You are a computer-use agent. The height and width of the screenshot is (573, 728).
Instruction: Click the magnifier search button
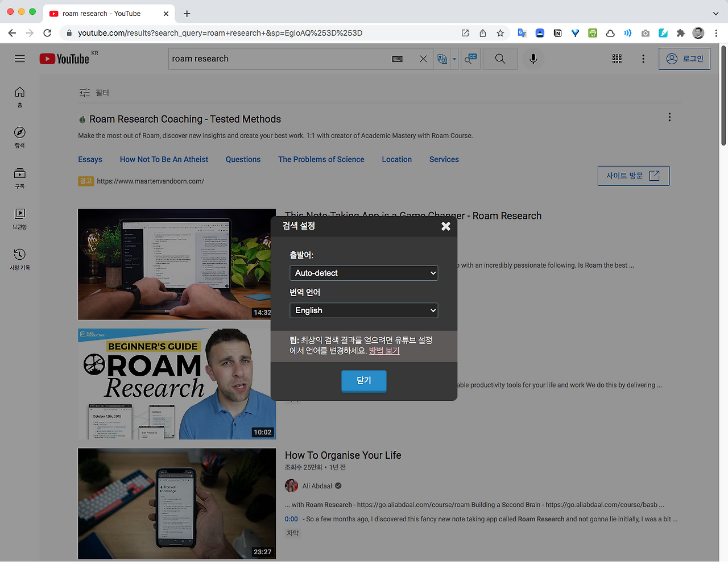coord(500,59)
